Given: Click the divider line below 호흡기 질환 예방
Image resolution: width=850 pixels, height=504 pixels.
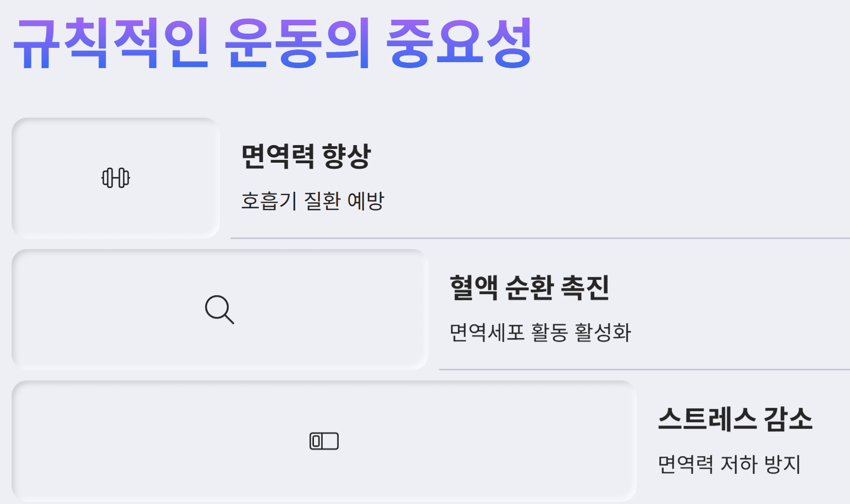Looking at the screenshot, I should pos(540,239).
